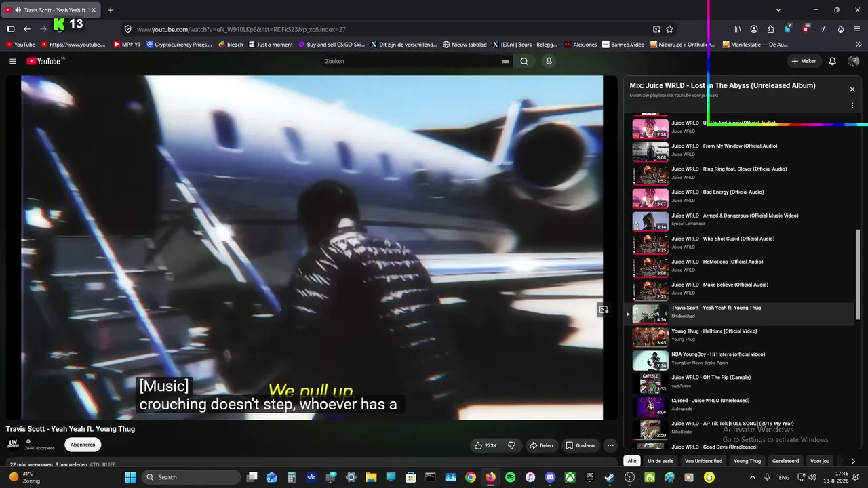Image resolution: width=868 pixels, height=488 pixels.
Task: Open more actions under the video
Action: tap(610, 445)
